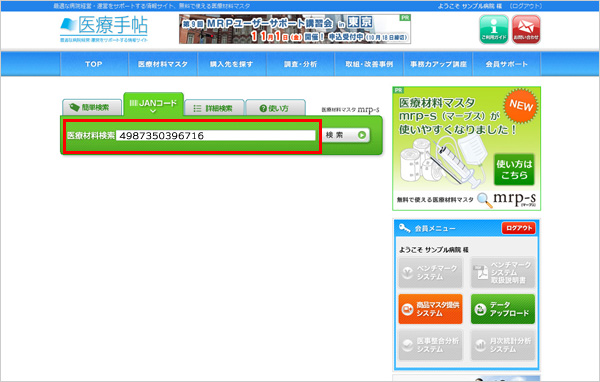Click the MRPユーザーサポート講習会 banner
This screenshot has width=600, height=382.
point(295,29)
